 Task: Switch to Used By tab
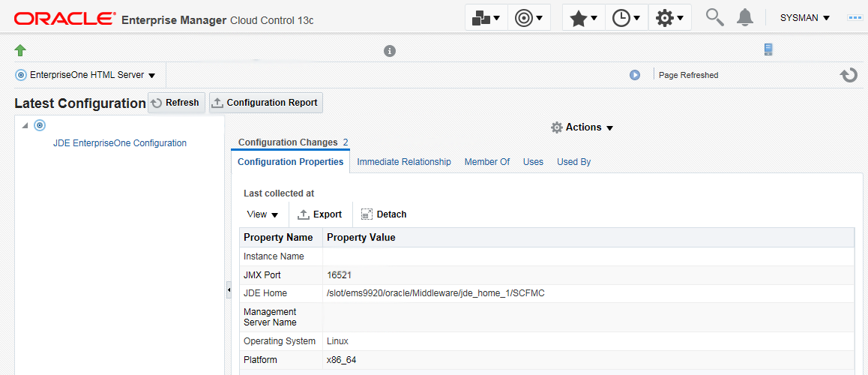(573, 162)
